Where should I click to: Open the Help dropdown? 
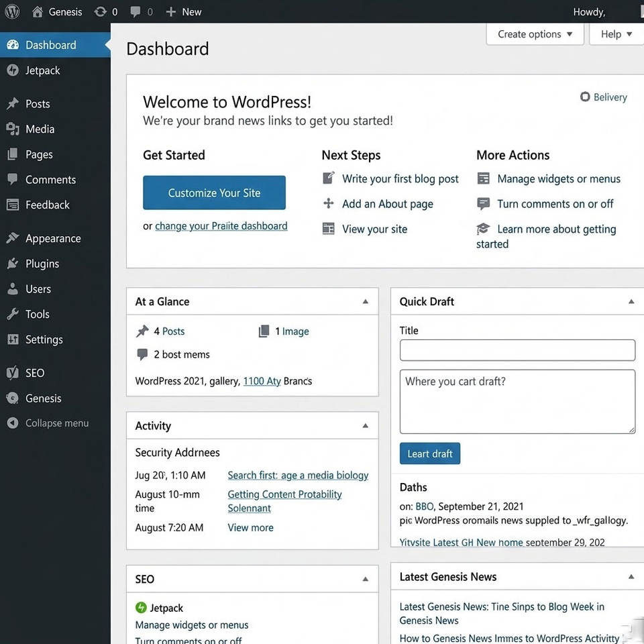point(616,34)
